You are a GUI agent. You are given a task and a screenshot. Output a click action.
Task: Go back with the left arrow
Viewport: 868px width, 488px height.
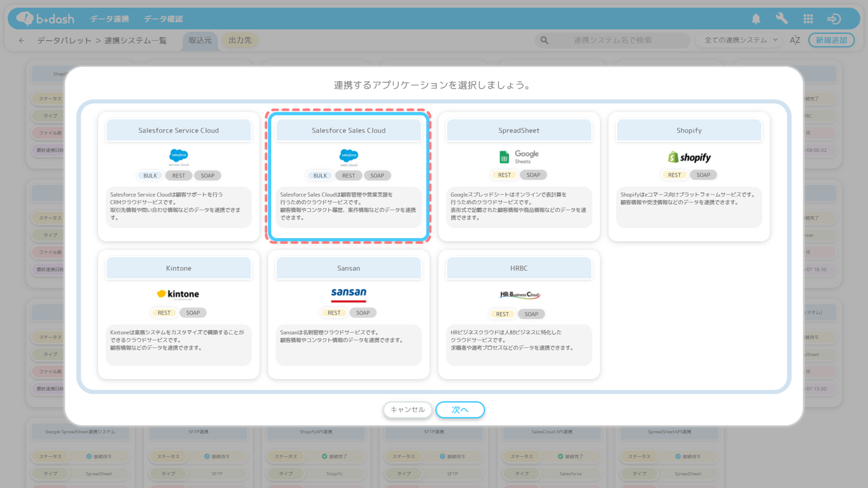[22, 40]
